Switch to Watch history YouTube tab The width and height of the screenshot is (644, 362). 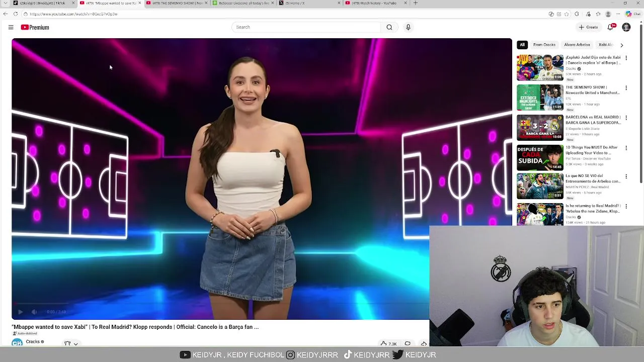click(375, 3)
